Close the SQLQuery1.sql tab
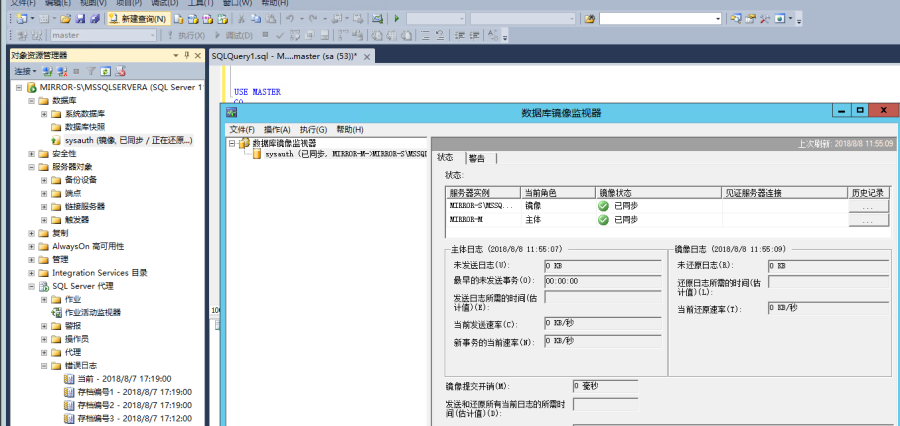The width and height of the screenshot is (900, 426). (366, 56)
